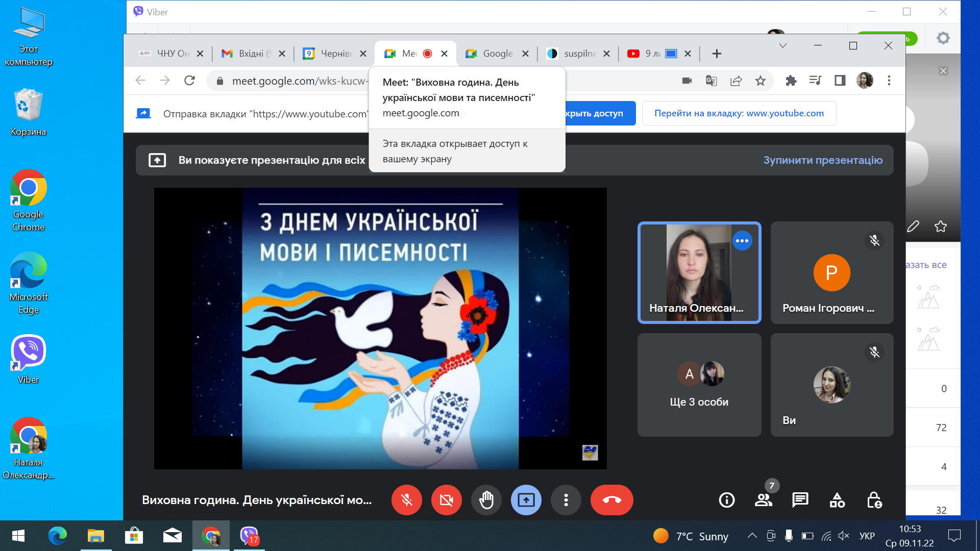Close the suspilne tab
The image size is (980, 551).
coord(606,54)
